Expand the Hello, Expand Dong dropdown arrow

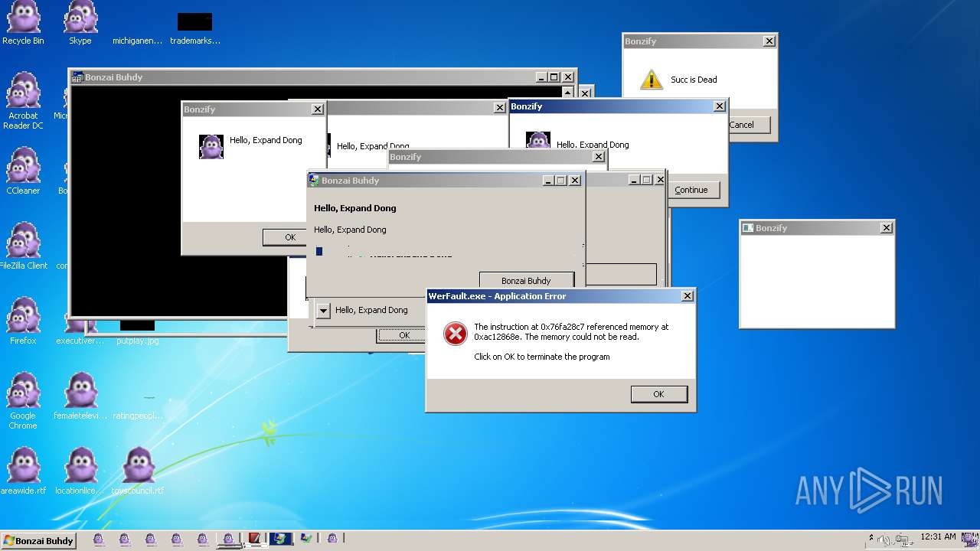323,310
